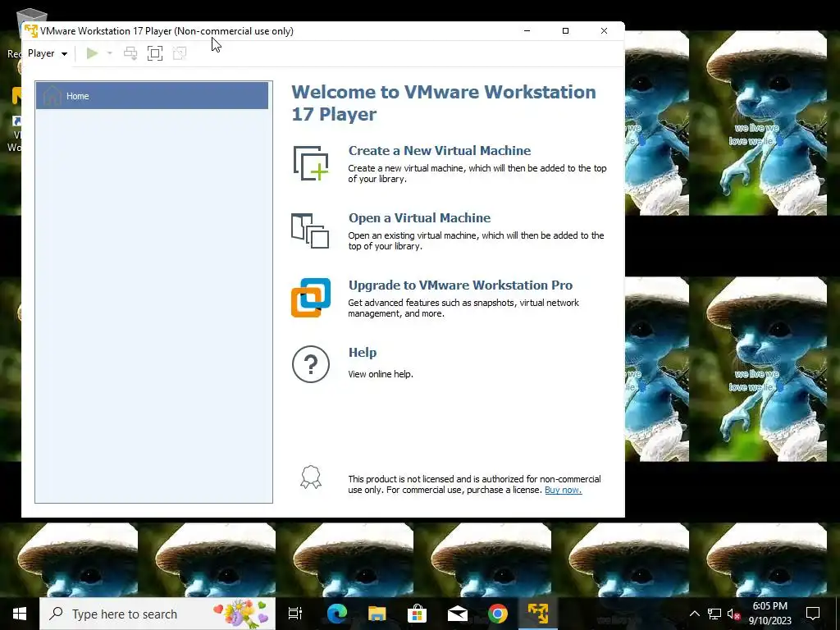
Task: Open the Player menu dropdown
Action: tap(48, 53)
